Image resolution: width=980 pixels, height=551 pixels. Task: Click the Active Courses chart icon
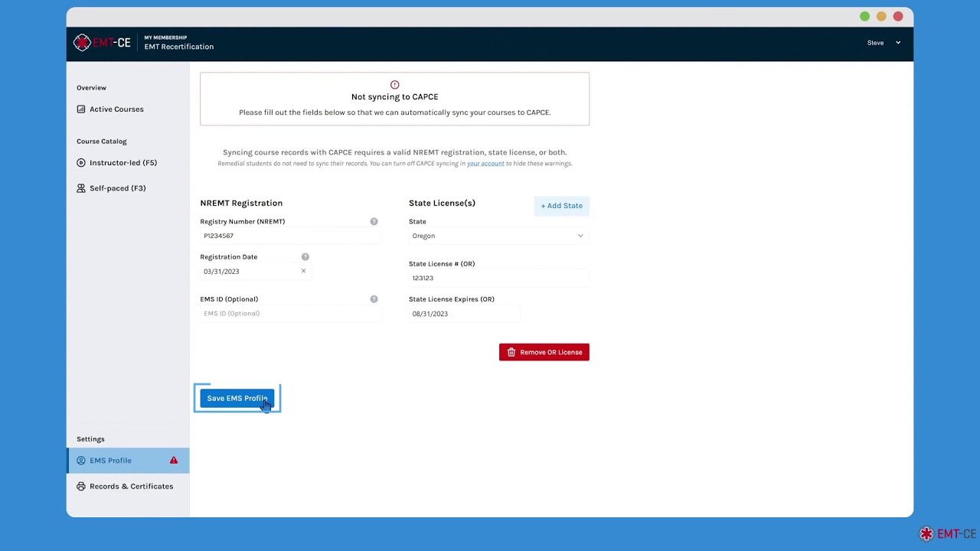click(81, 109)
